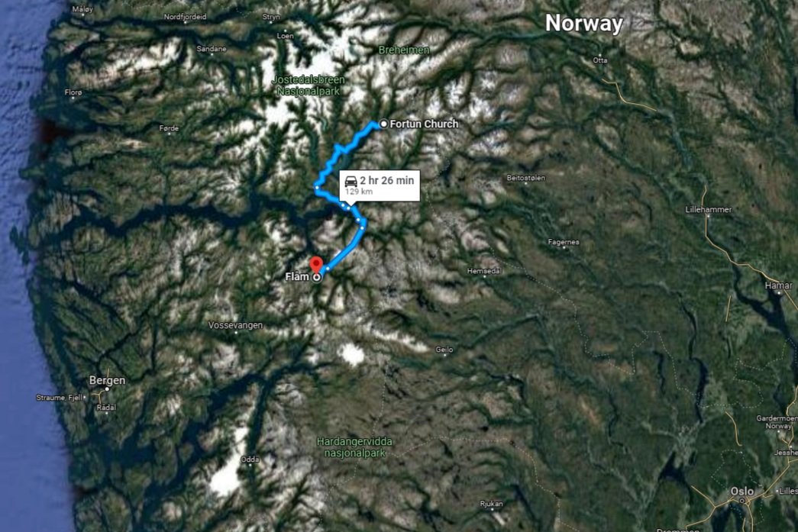Viewport: 798px width, 532px height.
Task: Click the Fagernes town marker
Action: [x=564, y=248]
